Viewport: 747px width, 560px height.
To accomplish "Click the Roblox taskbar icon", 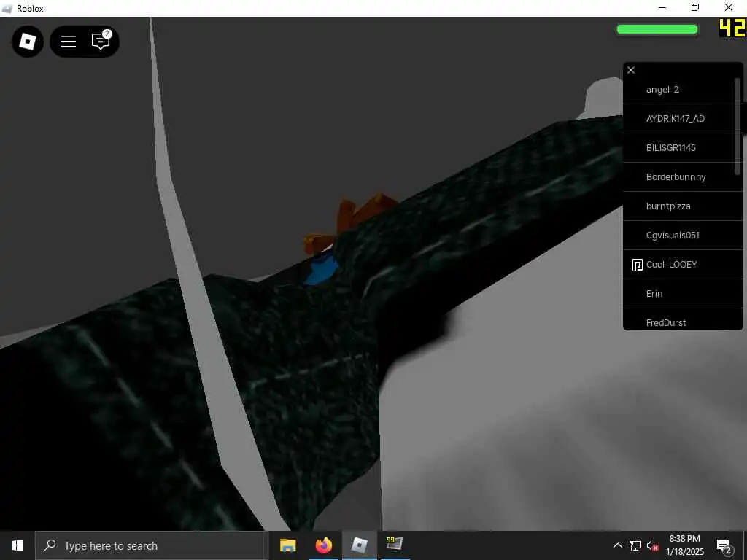I will pyautogui.click(x=359, y=545).
